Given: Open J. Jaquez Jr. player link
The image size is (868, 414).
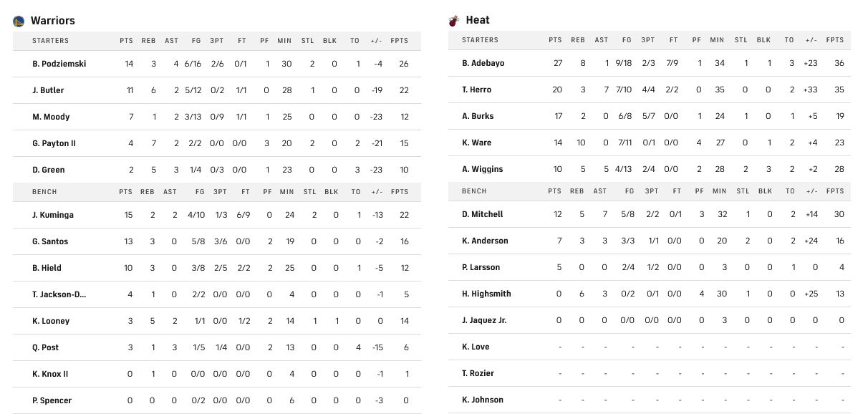Looking at the screenshot, I should coord(484,320).
